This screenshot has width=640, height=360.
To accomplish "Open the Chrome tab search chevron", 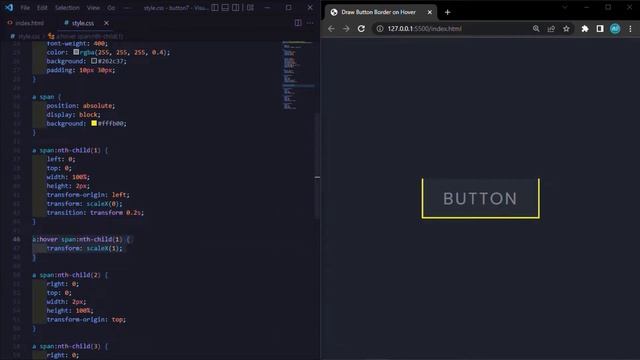I will 565,7.
